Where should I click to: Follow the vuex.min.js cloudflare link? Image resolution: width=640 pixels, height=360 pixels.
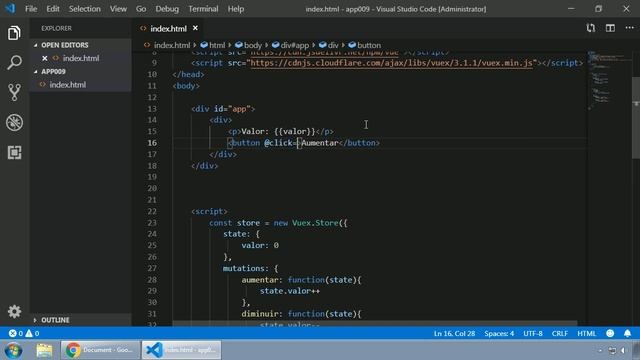(x=392, y=63)
